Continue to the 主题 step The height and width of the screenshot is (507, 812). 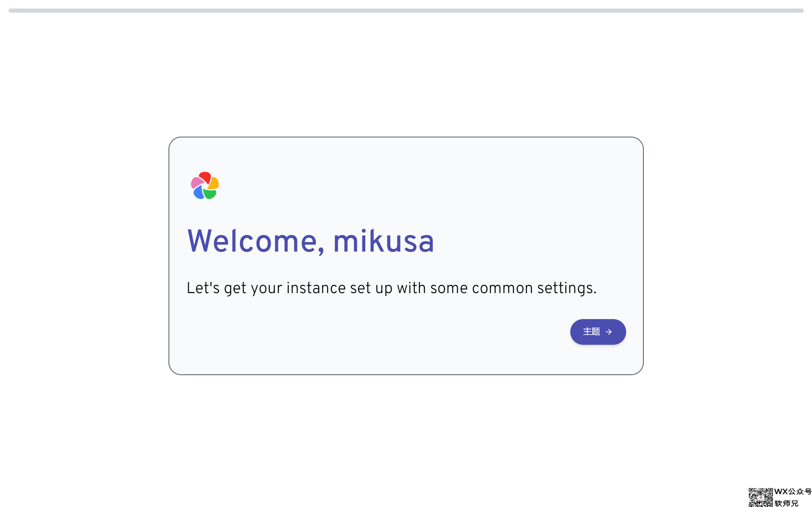point(598,332)
